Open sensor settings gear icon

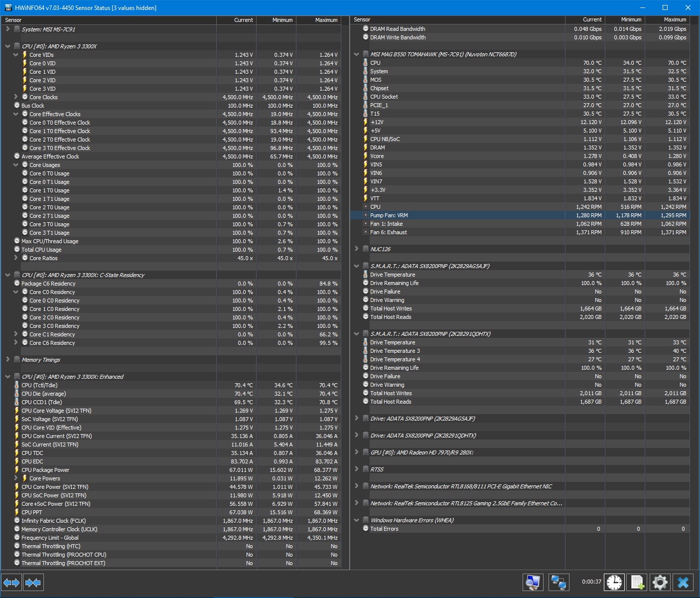pos(660,582)
